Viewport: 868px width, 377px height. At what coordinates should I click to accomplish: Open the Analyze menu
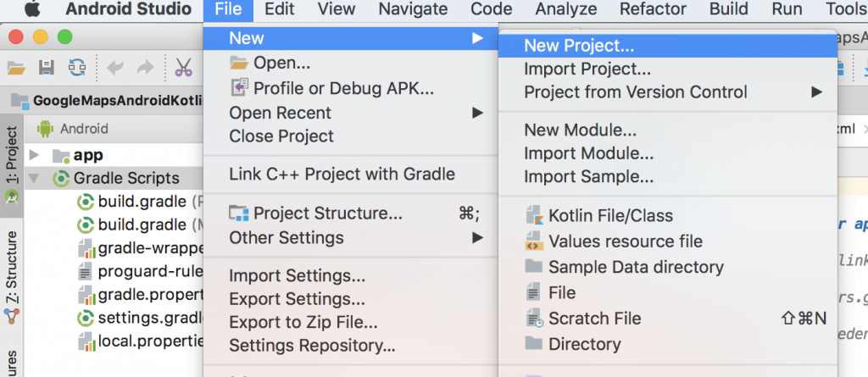(x=565, y=9)
